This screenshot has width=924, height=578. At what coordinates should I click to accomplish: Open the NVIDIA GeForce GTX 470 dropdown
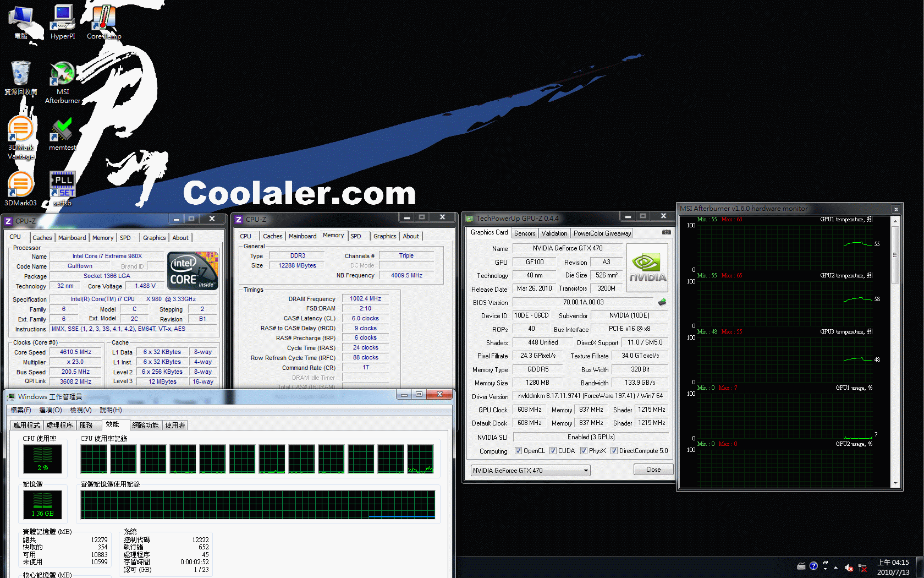point(530,470)
